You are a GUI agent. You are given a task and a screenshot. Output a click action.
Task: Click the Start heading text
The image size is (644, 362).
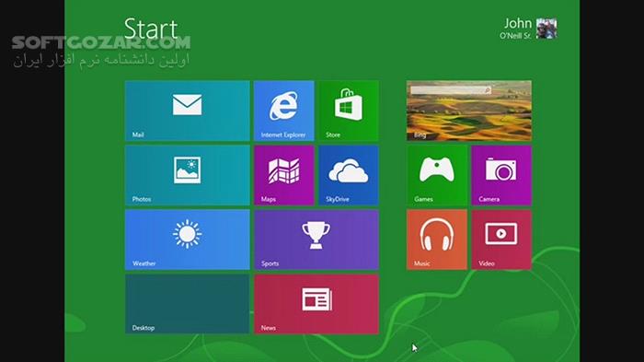coord(151,29)
